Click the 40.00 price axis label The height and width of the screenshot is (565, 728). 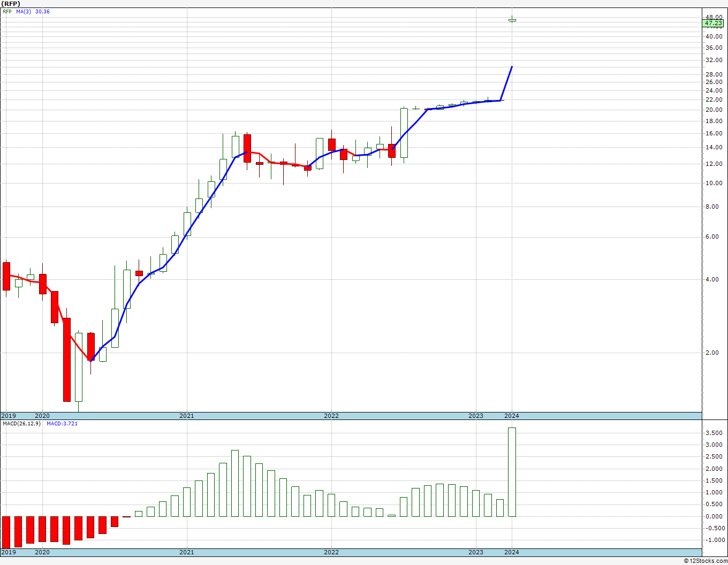pos(714,36)
